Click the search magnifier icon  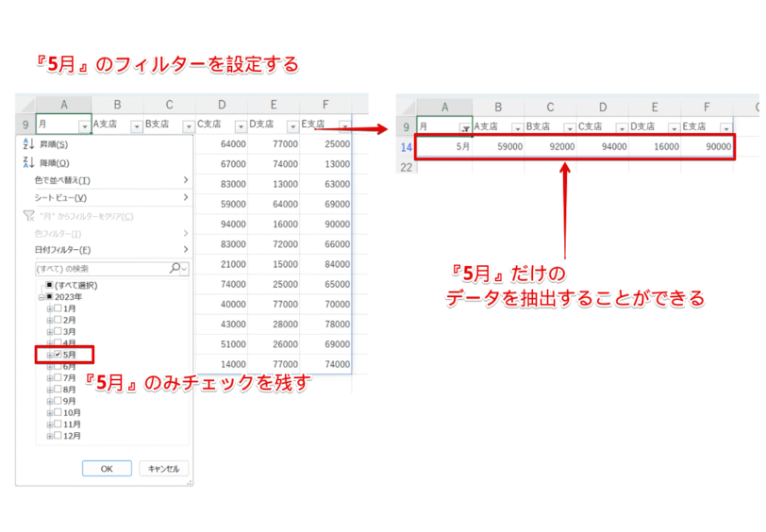175,268
